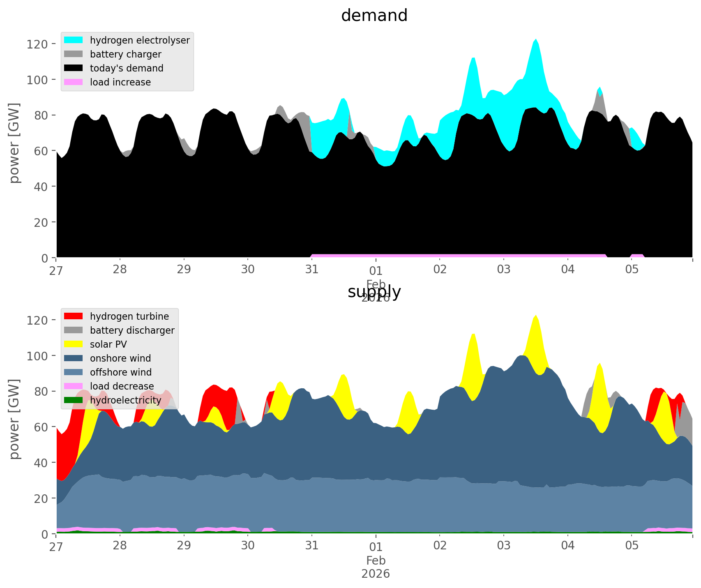Click the 'demand' chart title
The width and height of the screenshot is (701, 588).
(374, 16)
